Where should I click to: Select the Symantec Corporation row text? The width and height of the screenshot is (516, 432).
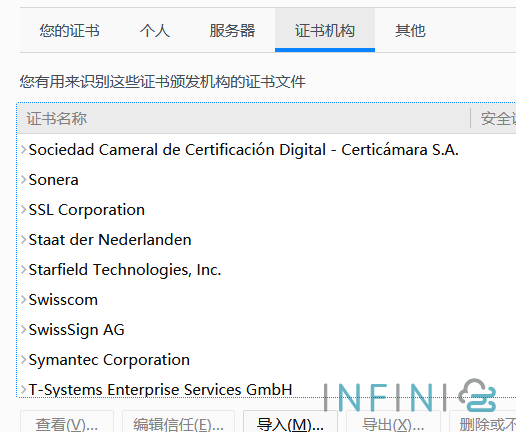(x=109, y=360)
